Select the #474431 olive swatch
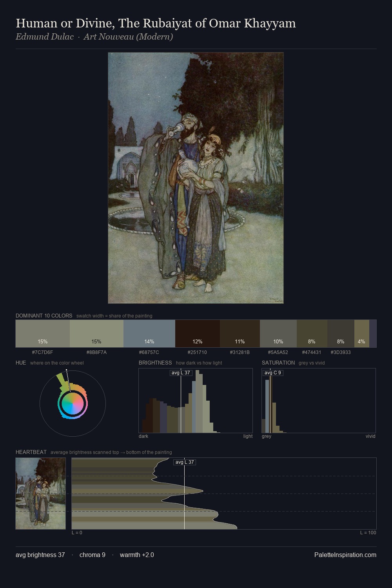The height and width of the screenshot is (588, 392). [x=312, y=334]
